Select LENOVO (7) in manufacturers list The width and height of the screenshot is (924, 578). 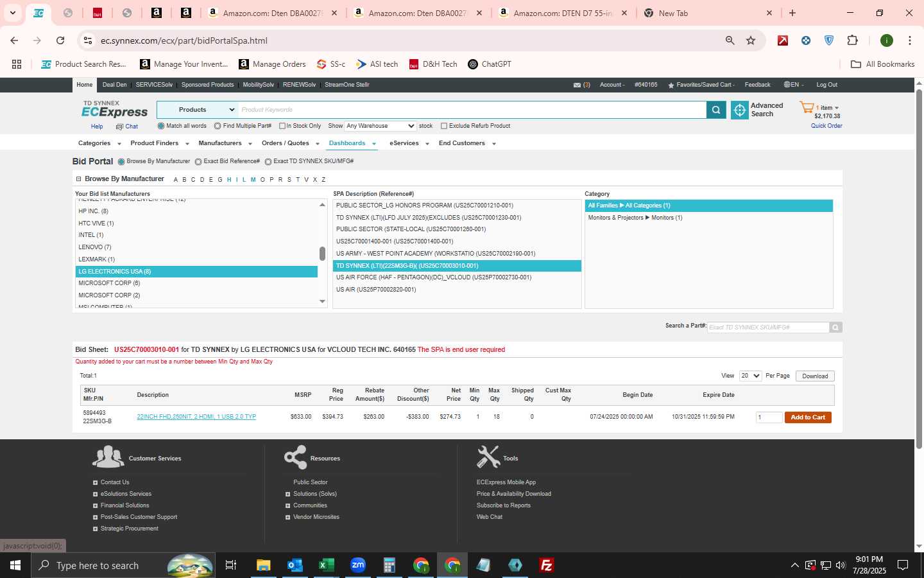coord(196,247)
